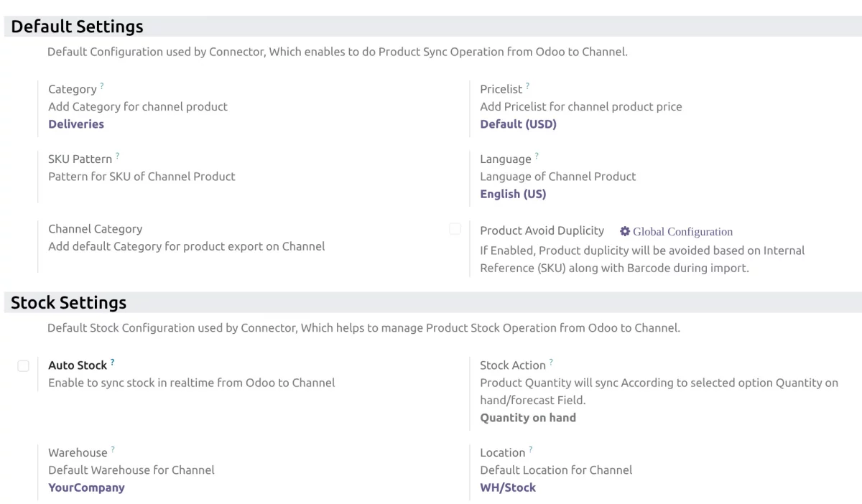Open the Category help tooltip icon
This screenshot has width=862, height=504.
point(103,85)
